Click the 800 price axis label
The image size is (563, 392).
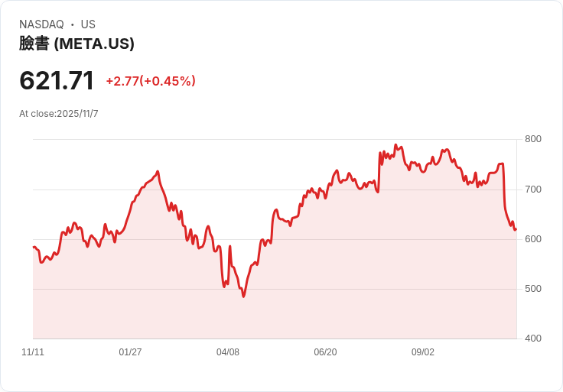click(533, 139)
